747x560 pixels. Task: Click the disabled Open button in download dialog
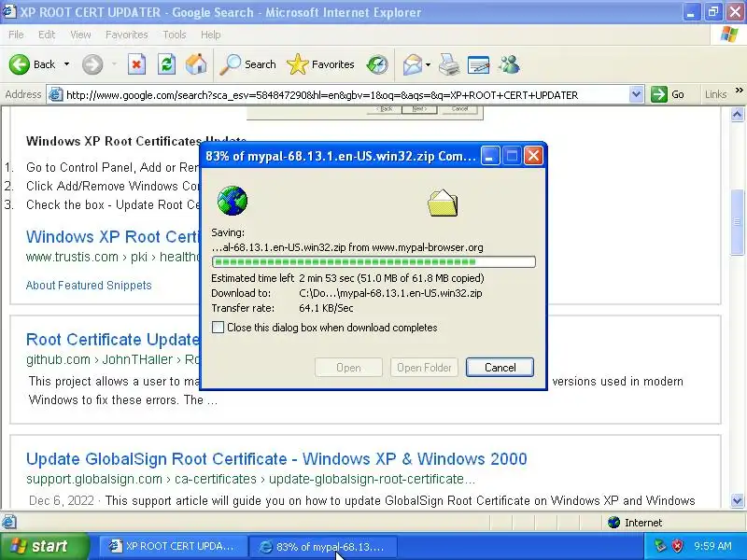pyautogui.click(x=348, y=367)
